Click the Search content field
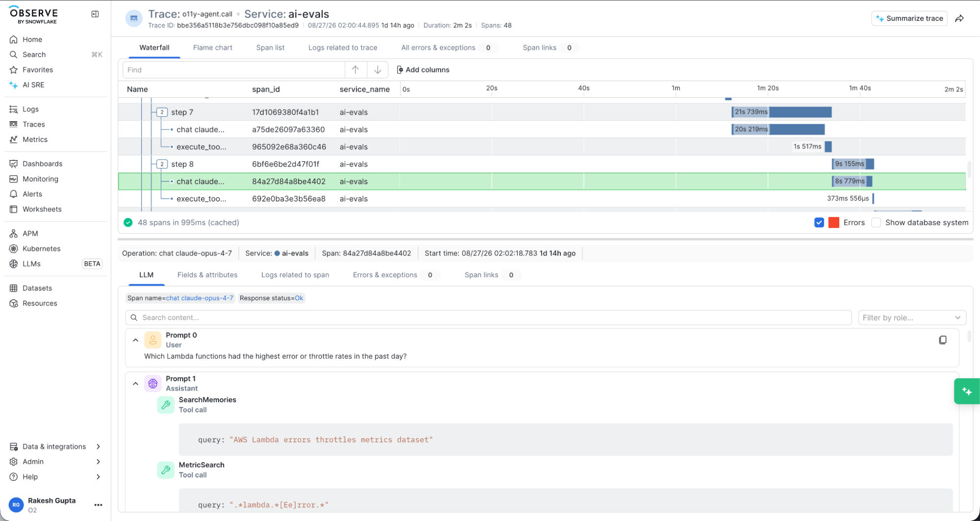980x521 pixels. tap(488, 317)
